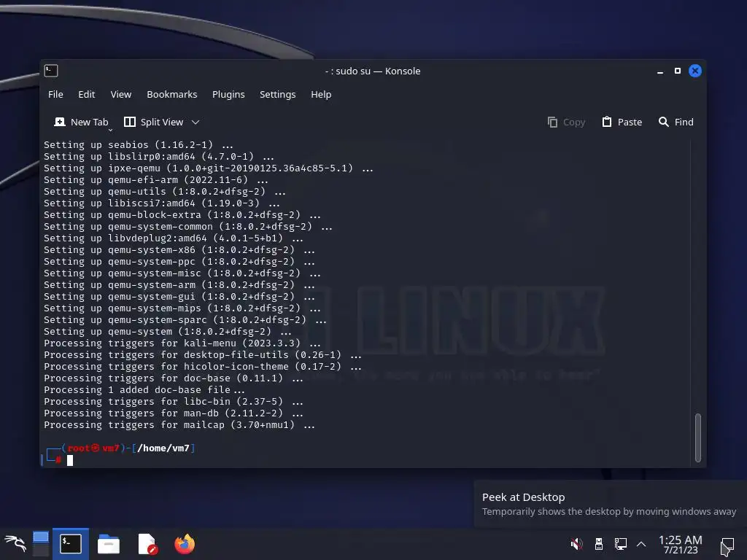Click the Konsole window icon in titlebar
Image resolution: width=747 pixels, height=560 pixels.
coord(51,71)
